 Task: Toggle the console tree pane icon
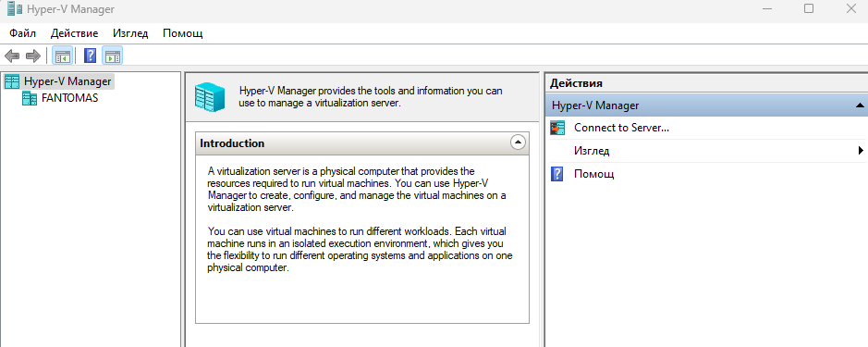click(x=62, y=56)
